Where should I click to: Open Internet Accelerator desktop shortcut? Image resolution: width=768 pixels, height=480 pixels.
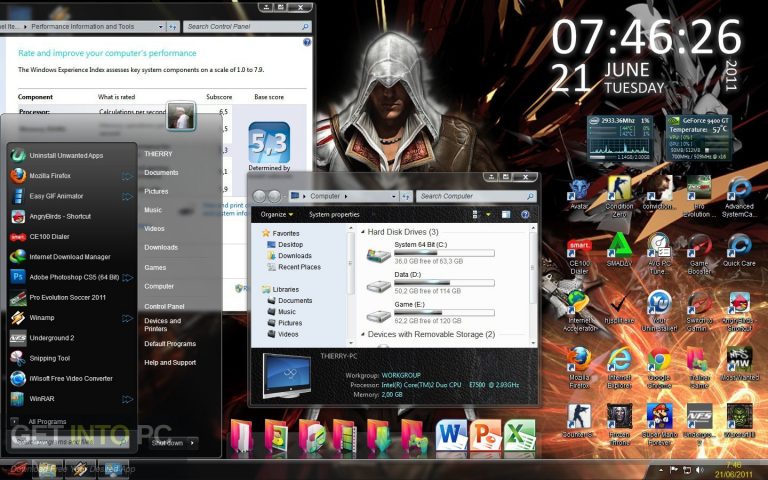[x=579, y=311]
